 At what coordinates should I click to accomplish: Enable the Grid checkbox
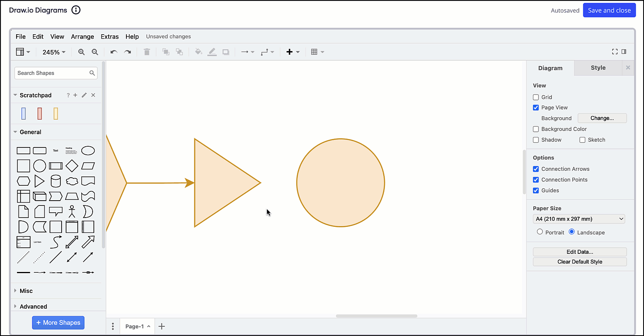[x=536, y=97]
